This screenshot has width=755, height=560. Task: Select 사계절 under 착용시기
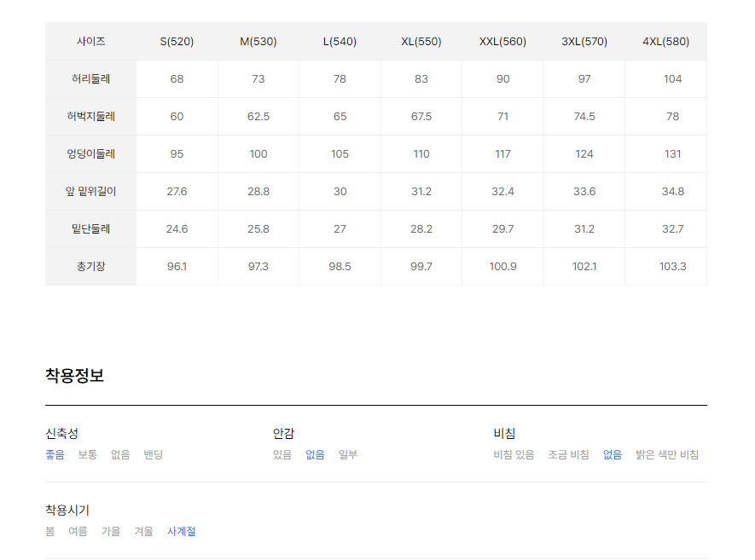click(182, 531)
